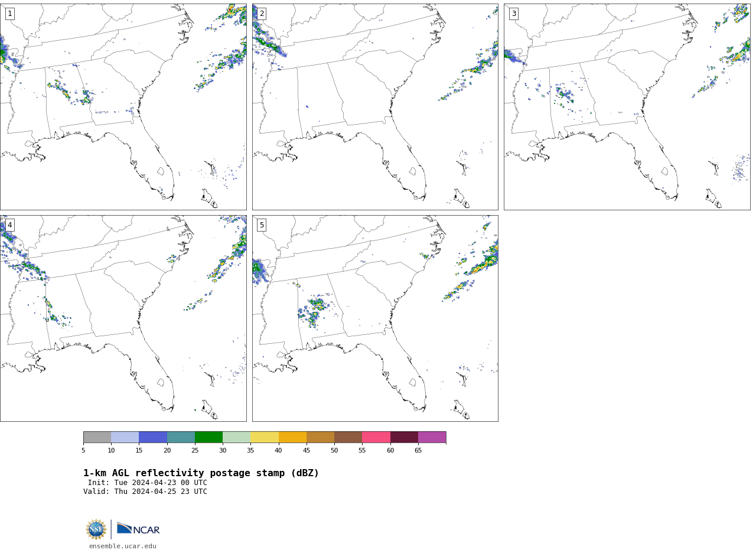756x553 pixels.
Task: Click the gray 5-10 dBZ color swatch
Action: pyautogui.click(x=97, y=437)
